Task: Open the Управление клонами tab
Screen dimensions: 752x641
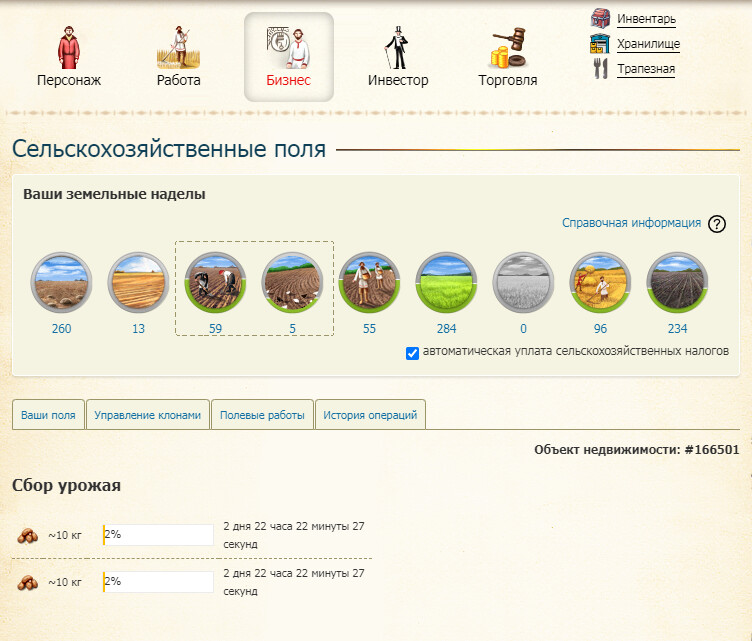Action: (x=148, y=415)
